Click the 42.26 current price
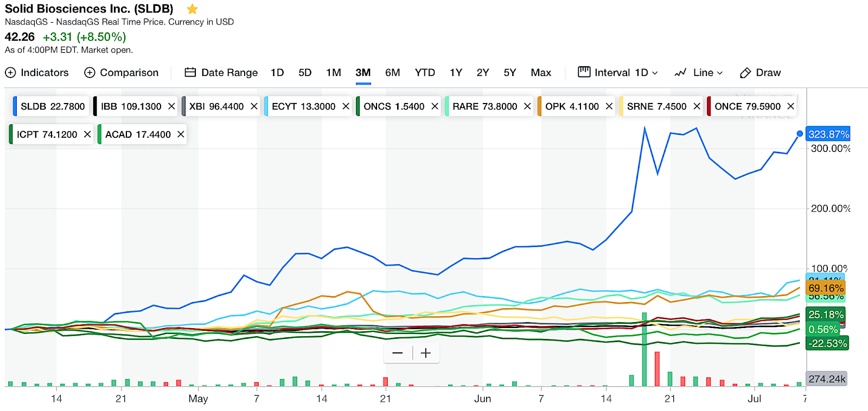Image resolution: width=868 pixels, height=411 pixels. pos(20,37)
